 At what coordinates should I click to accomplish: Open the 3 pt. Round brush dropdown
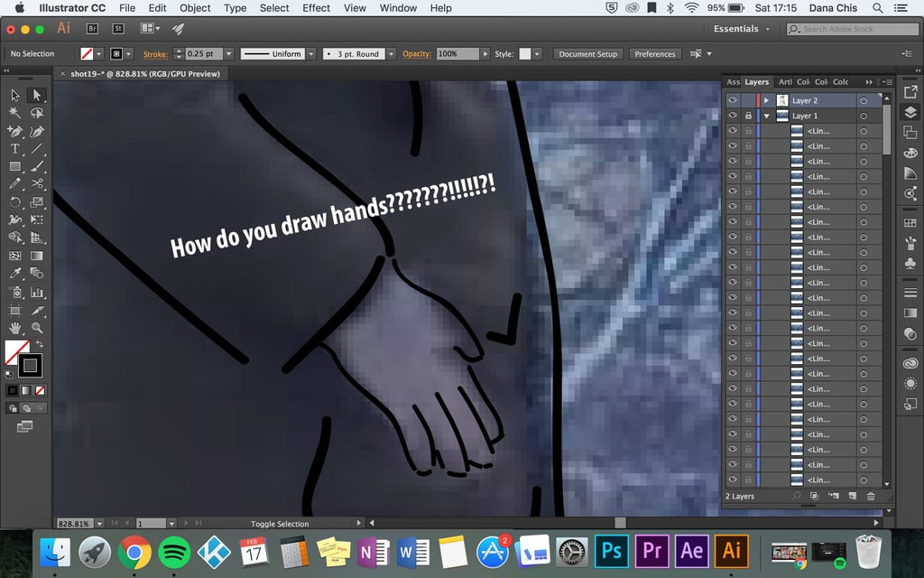(391, 53)
